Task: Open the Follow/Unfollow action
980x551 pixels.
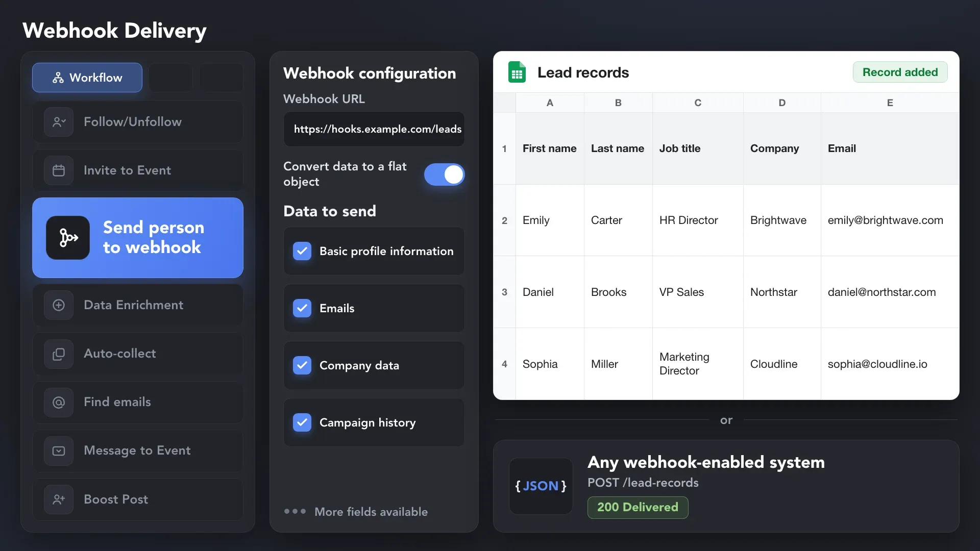Action: pos(138,122)
